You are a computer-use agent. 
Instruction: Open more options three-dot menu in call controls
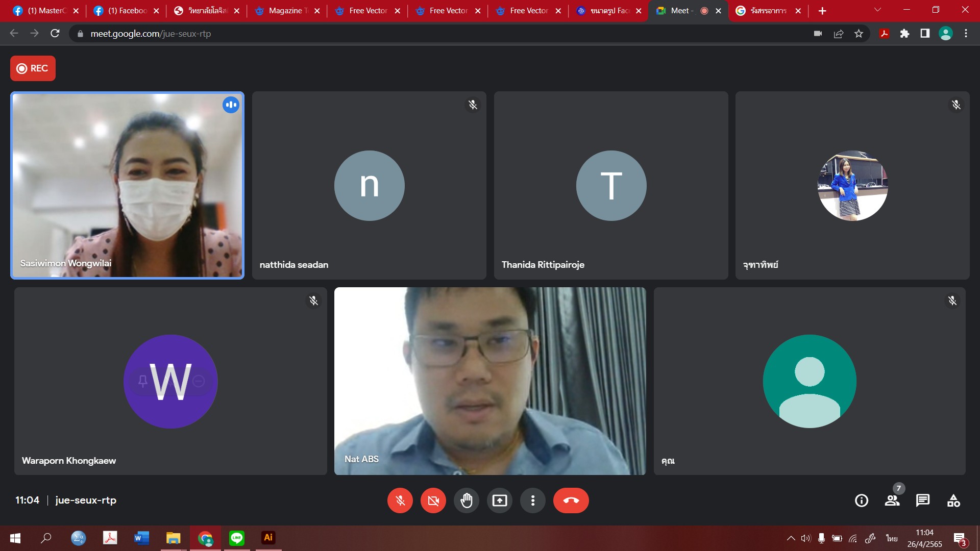532,500
